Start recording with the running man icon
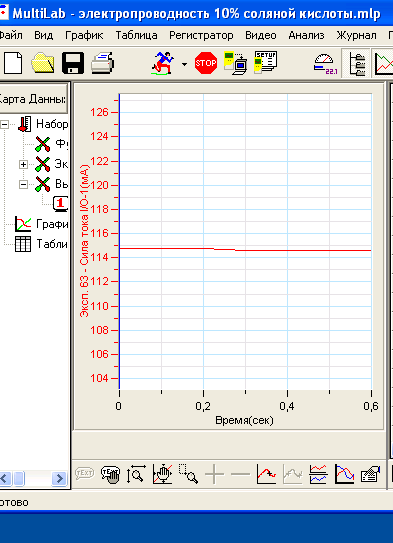Image resolution: width=393 pixels, height=543 pixels. pos(163,63)
